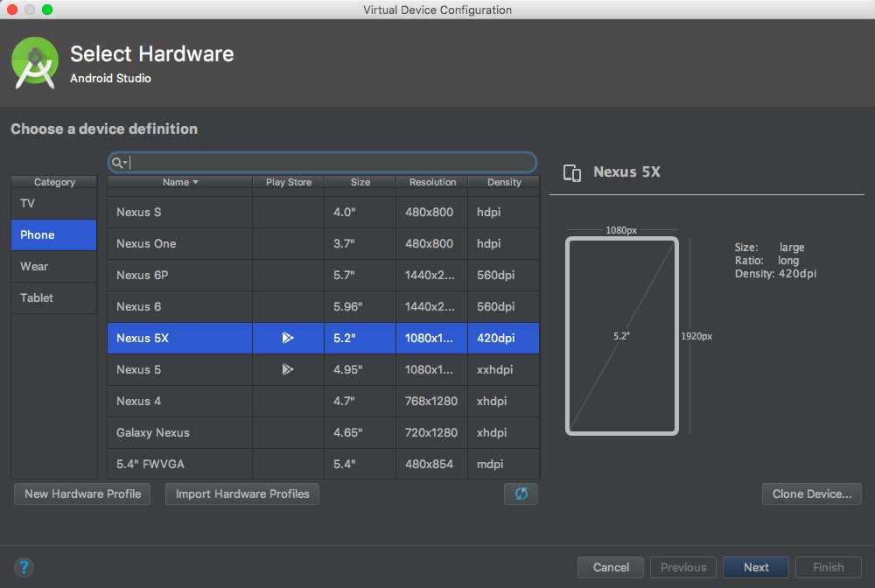Select the Nexus S device row

323,212
